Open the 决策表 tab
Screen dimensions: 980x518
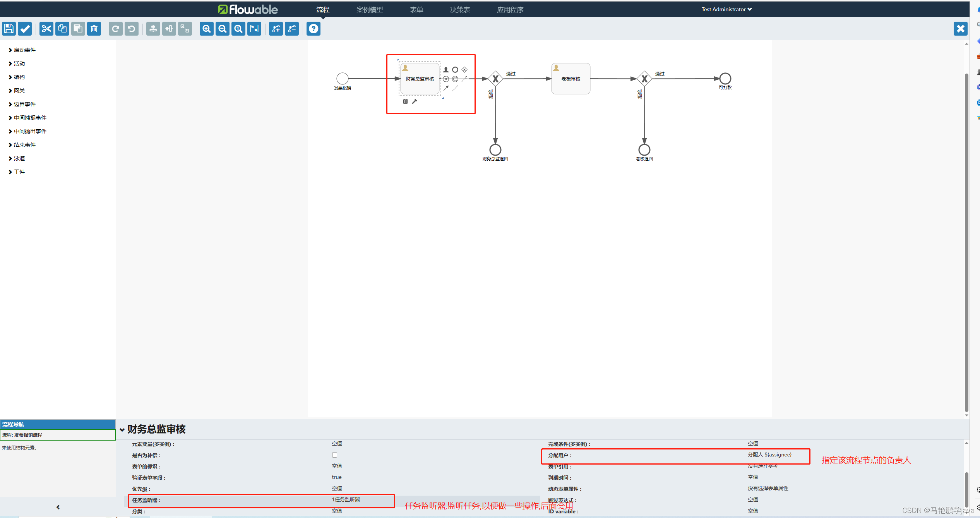click(x=460, y=10)
